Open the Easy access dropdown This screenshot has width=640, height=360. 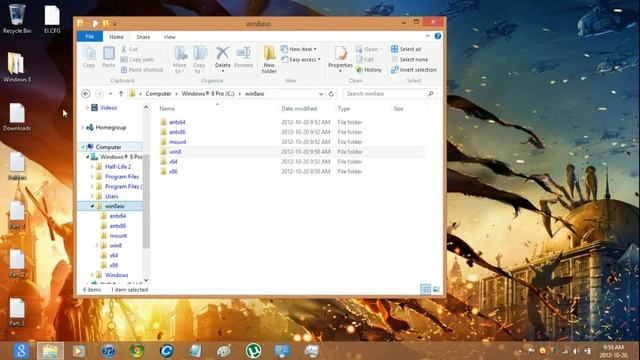(x=301, y=60)
